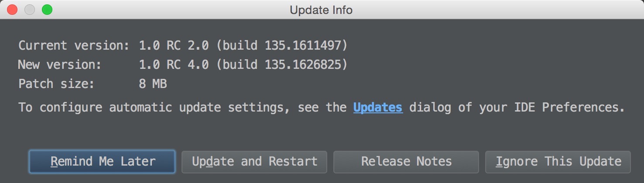Click the Remind Me Later button
This screenshot has width=644, height=183.
102,162
